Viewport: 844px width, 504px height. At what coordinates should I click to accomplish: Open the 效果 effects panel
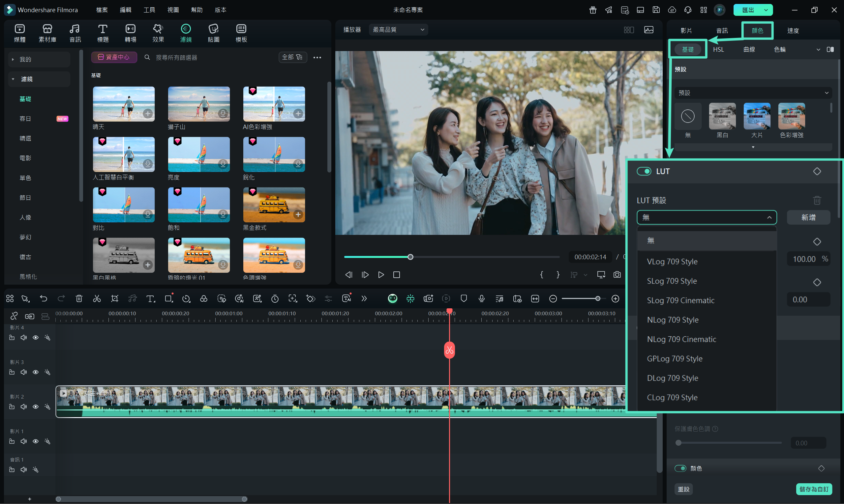(158, 33)
